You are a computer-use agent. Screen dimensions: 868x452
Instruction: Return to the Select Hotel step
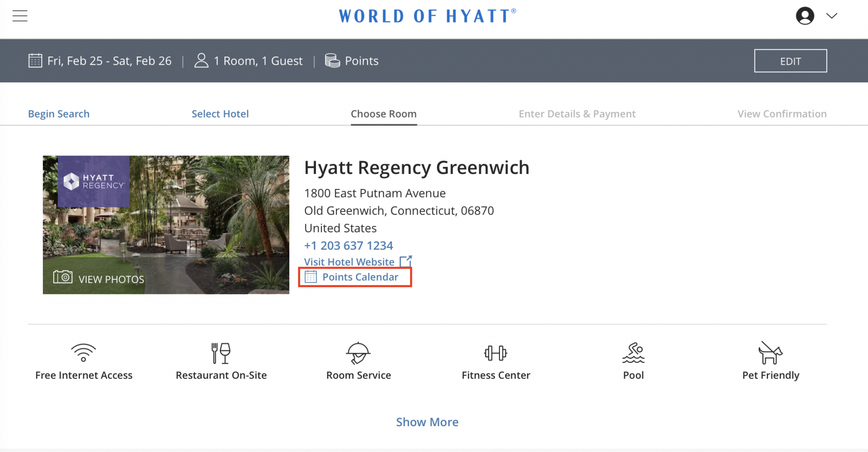click(220, 114)
